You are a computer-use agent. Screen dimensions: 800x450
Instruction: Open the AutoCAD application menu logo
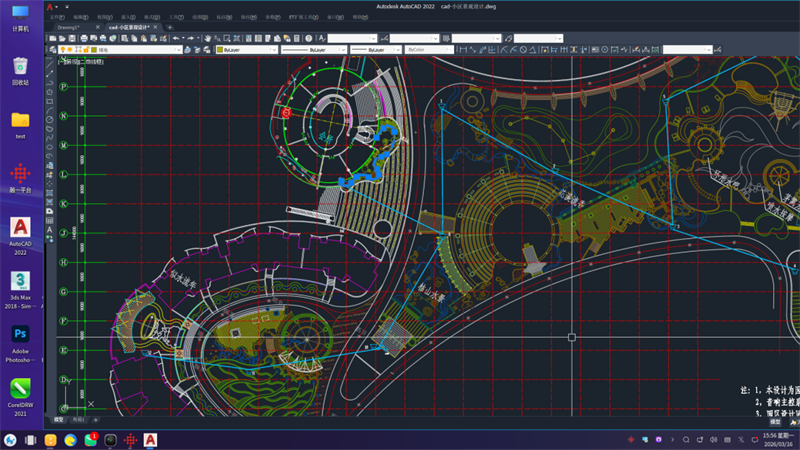(49, 6)
